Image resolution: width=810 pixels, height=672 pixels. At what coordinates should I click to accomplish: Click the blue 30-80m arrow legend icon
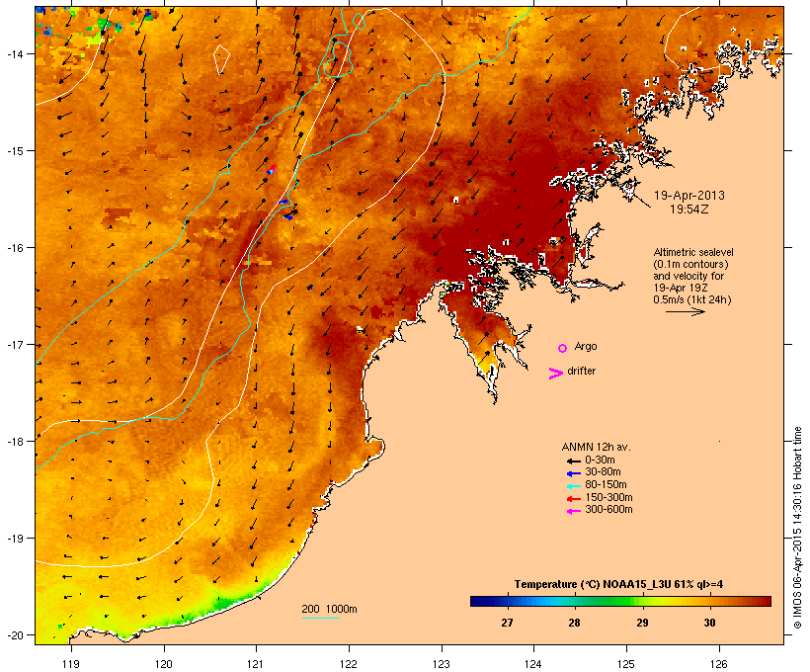click(x=573, y=473)
